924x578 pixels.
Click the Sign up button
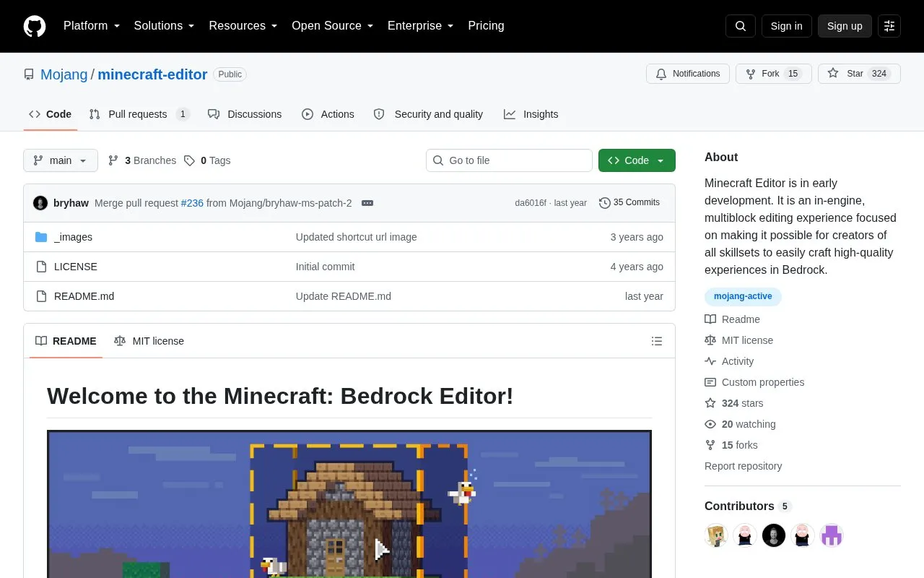point(845,26)
